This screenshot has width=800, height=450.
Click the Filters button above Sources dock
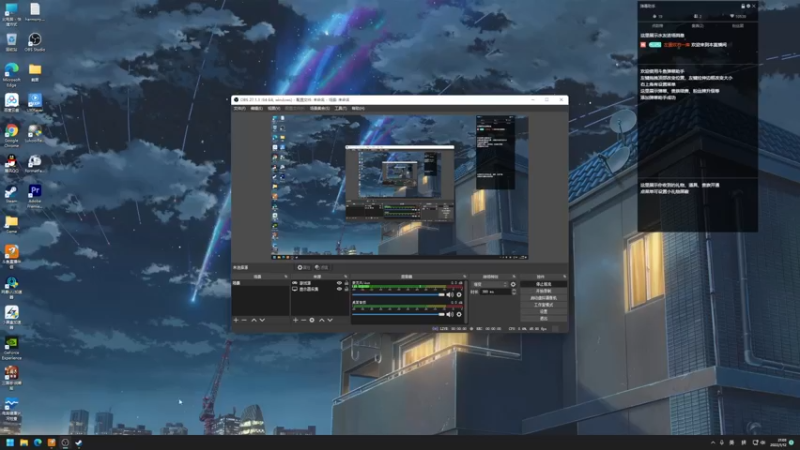click(321, 267)
